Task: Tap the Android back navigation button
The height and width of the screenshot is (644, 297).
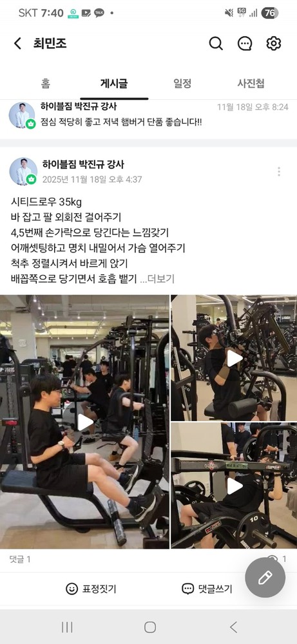Action: pyautogui.click(x=233, y=627)
